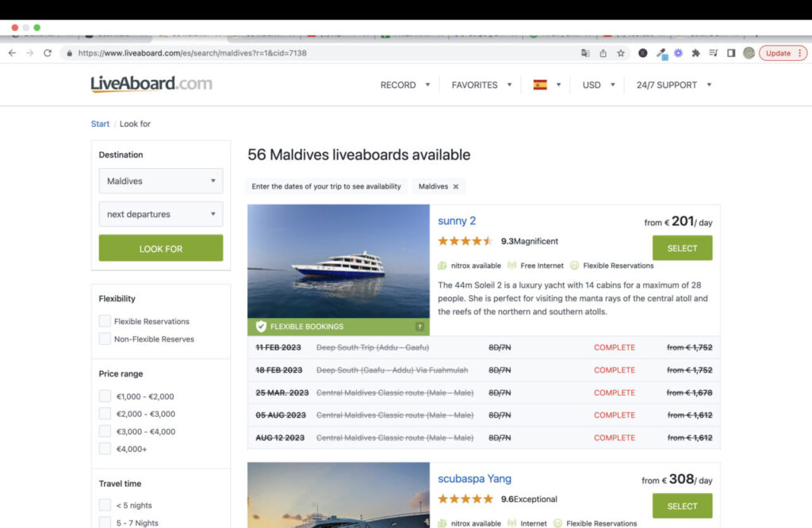The width and height of the screenshot is (812, 528).
Task: Expand the language selector arrow
Action: click(x=558, y=85)
